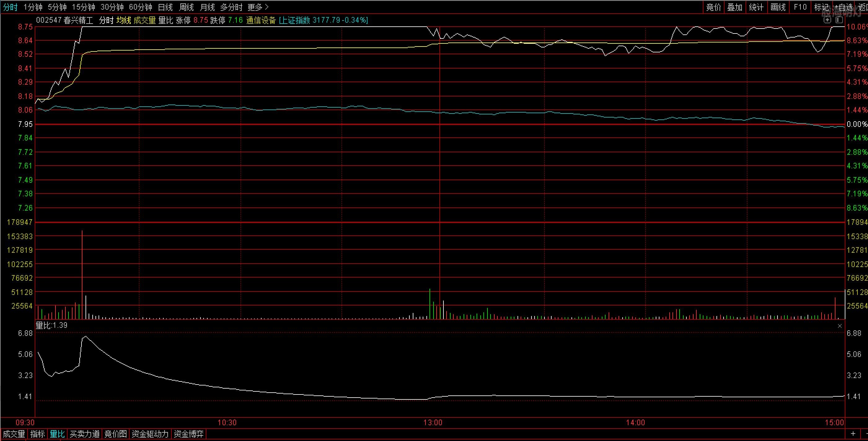Image resolution: width=868 pixels, height=441 pixels.
Task: Click the 竞价 auction button
Action: point(713,7)
